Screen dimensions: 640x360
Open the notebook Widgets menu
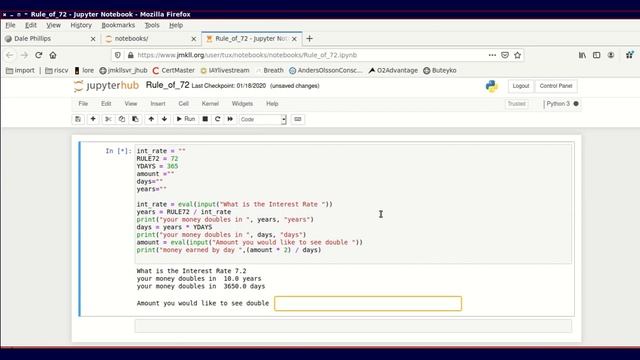[242, 104]
